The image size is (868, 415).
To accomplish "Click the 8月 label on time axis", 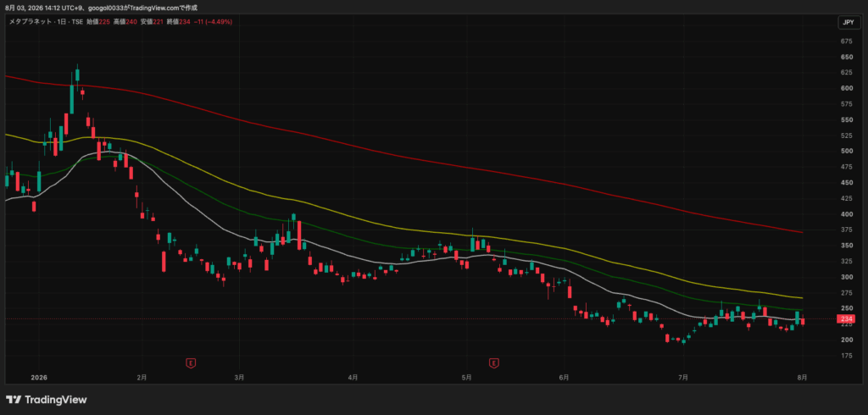I will (802, 378).
